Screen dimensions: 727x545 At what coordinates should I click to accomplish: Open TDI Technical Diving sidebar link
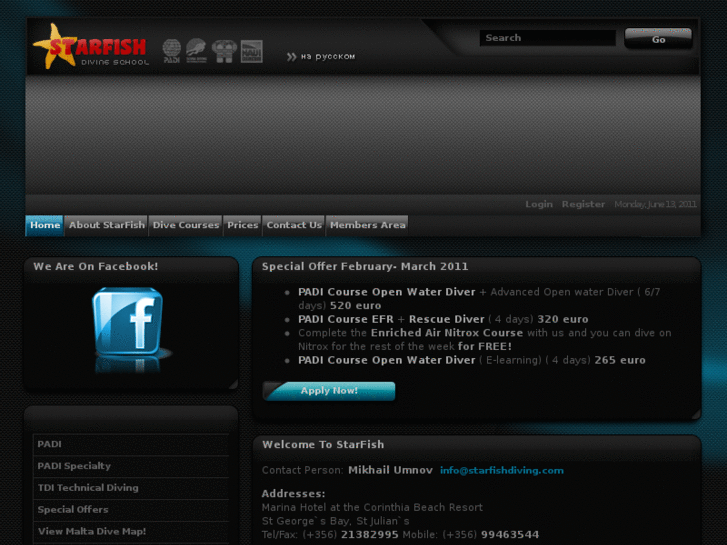tap(131, 488)
